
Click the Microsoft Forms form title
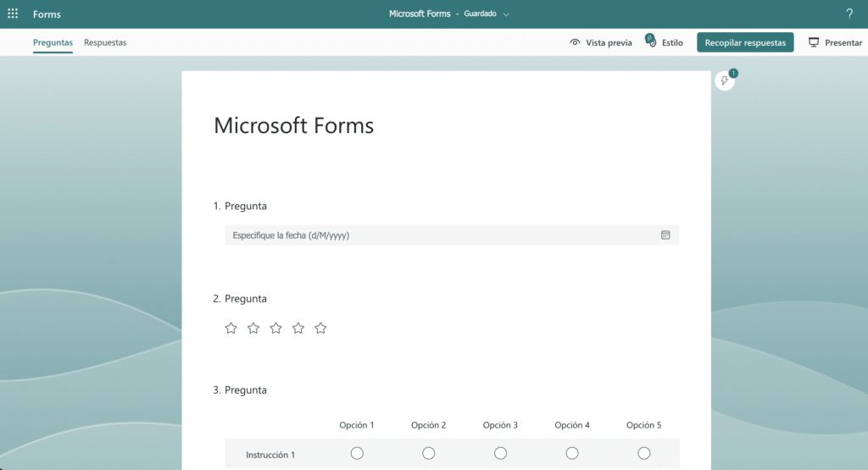click(x=294, y=125)
